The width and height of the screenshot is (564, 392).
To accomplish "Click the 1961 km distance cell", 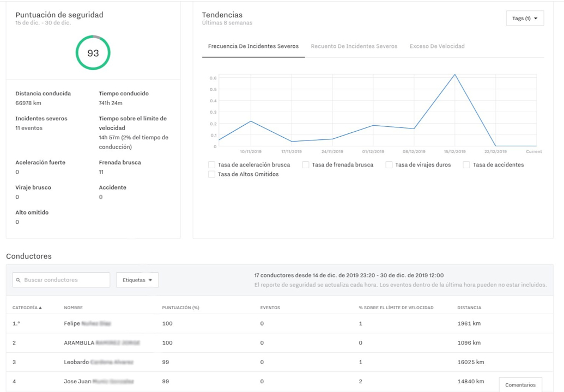I will coord(469,324).
